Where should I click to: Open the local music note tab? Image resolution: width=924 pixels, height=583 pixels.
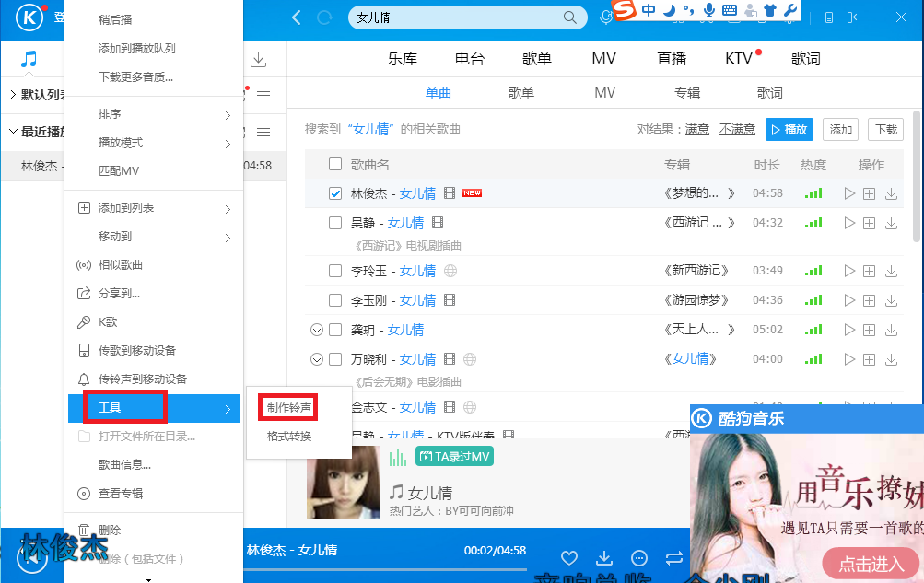pos(29,59)
